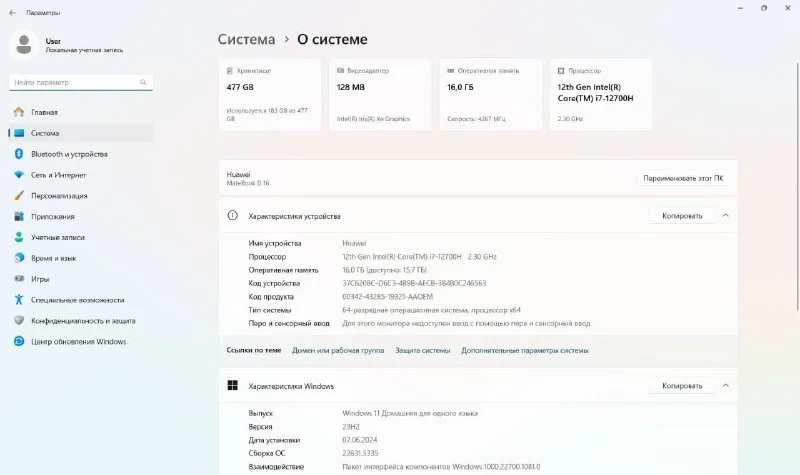Open Bluetooth и устройства section
Screen dimensions: 800x475
click(x=69, y=154)
